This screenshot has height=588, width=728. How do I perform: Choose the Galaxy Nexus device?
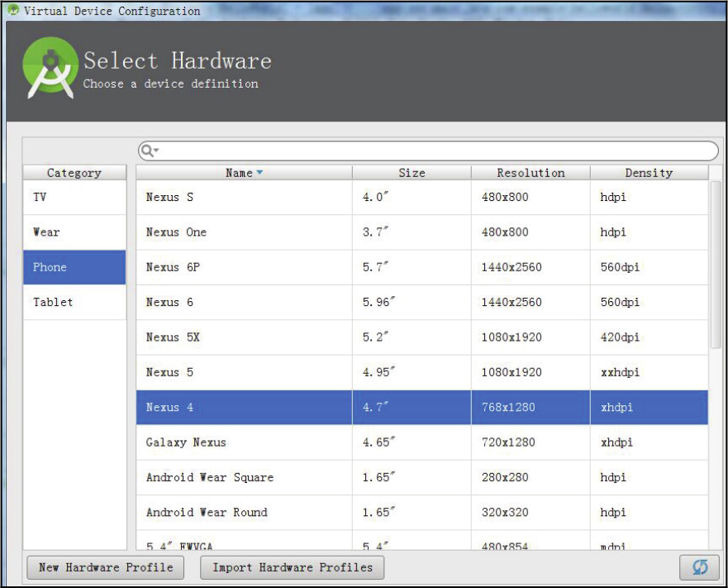421,442
